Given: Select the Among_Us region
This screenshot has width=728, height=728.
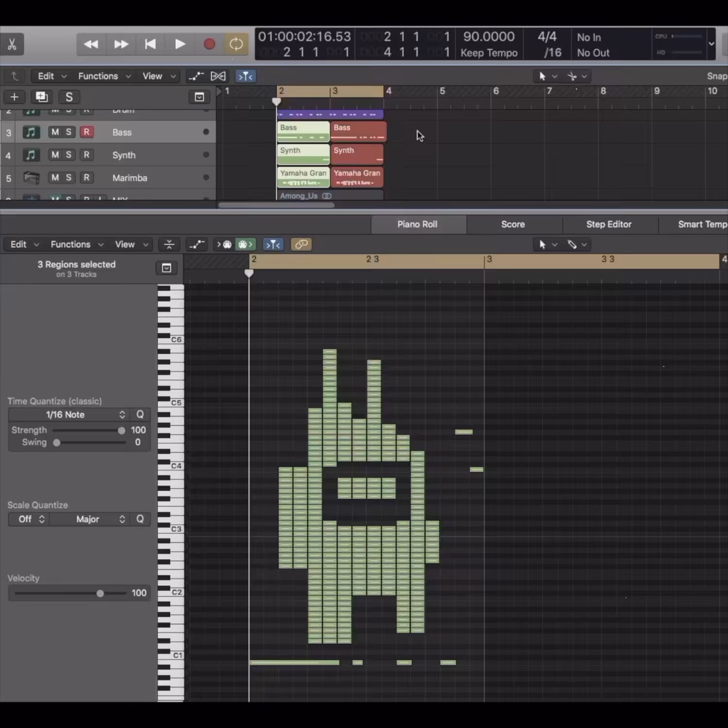Looking at the screenshot, I should (x=330, y=196).
